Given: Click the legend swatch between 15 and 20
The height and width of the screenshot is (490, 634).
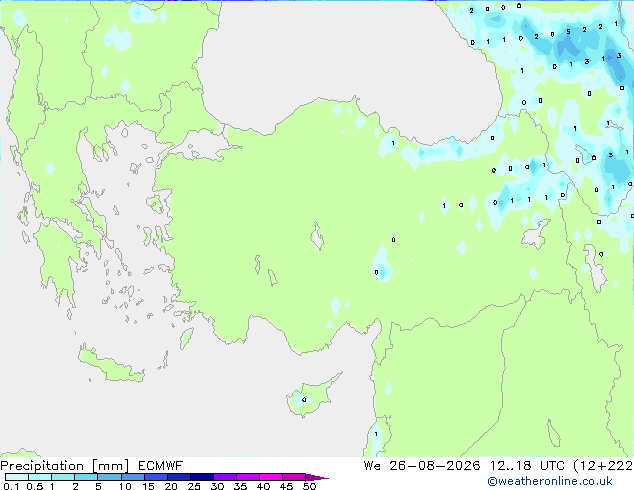Looking at the screenshot, I should click(x=155, y=477).
